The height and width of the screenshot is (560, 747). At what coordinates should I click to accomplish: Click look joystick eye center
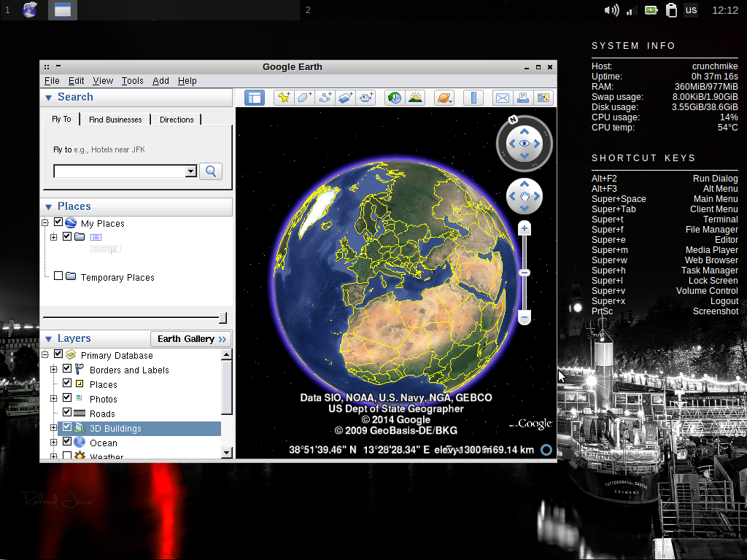click(524, 144)
